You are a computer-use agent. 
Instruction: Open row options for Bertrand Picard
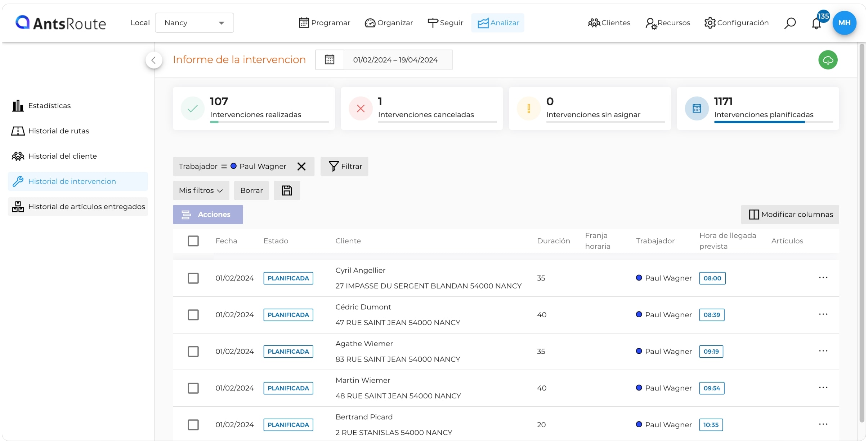click(x=823, y=424)
